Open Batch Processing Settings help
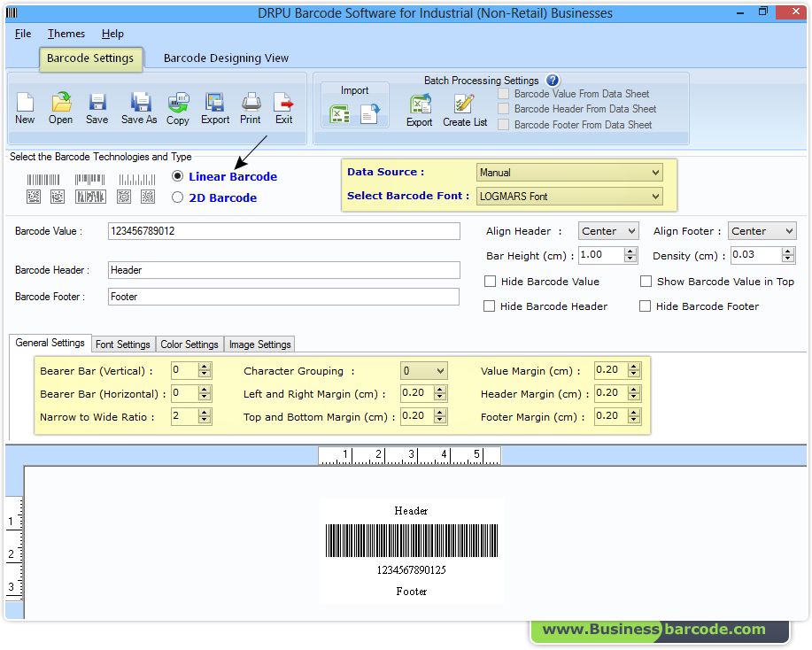Screen dimensions: 812x650 click(551, 80)
